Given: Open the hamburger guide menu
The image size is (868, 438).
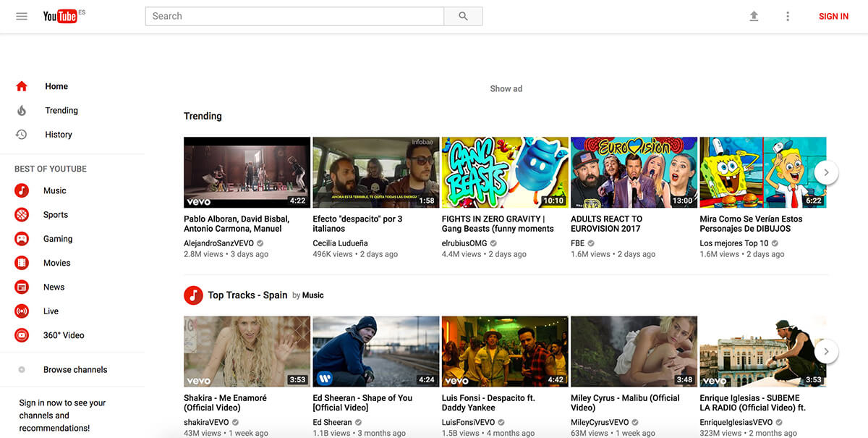Looking at the screenshot, I should [22, 16].
